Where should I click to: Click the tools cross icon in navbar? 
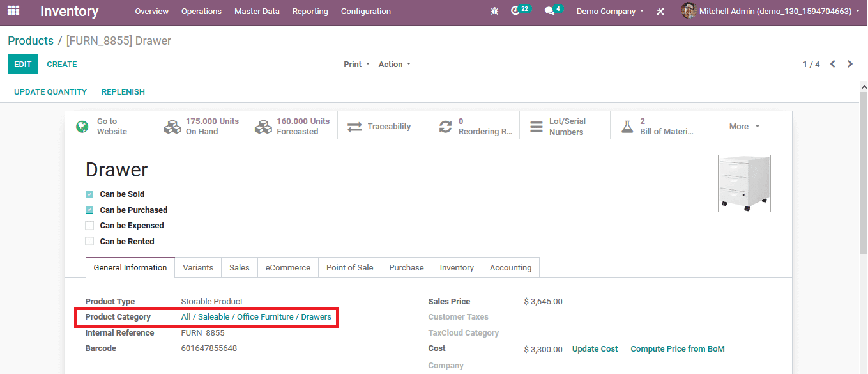click(660, 12)
